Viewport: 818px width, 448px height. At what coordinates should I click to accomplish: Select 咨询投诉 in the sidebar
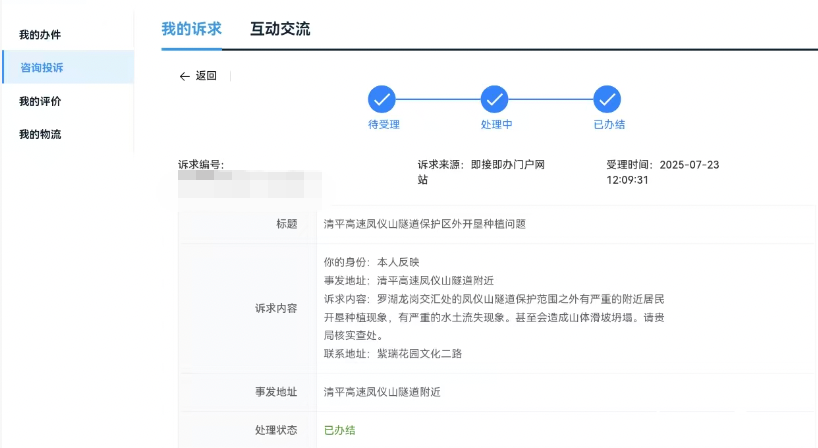tap(42, 68)
